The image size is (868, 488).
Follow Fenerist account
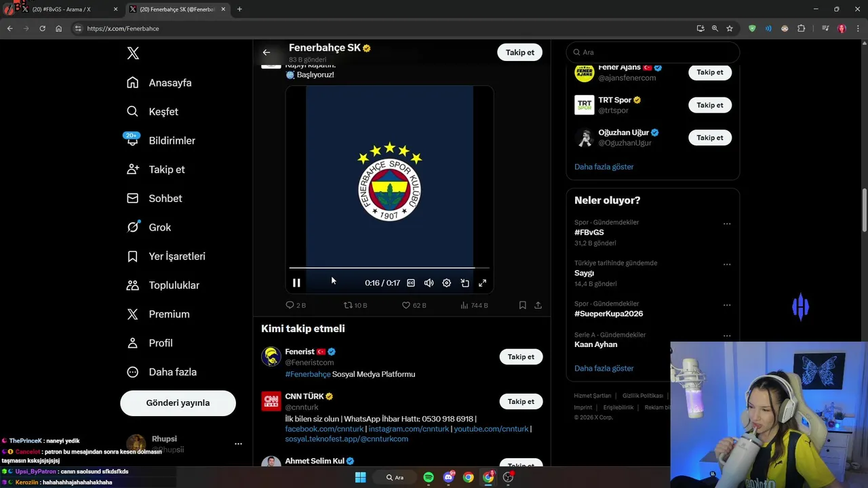tap(521, 357)
